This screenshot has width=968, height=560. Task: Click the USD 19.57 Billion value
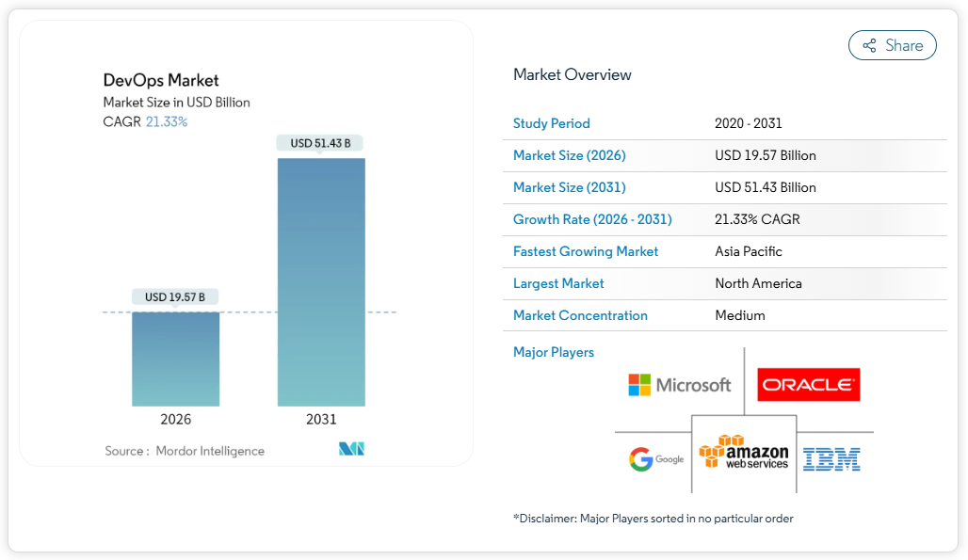(x=766, y=155)
